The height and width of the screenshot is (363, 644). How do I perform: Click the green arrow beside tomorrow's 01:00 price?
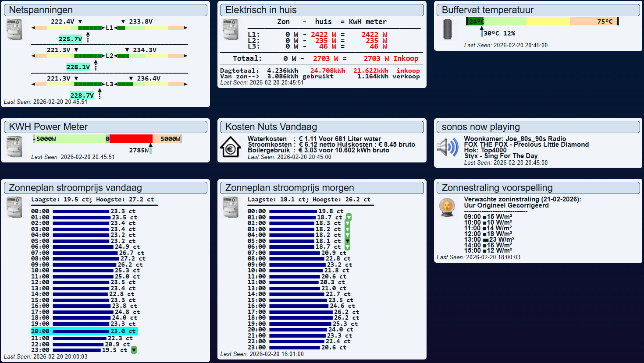coord(349,217)
